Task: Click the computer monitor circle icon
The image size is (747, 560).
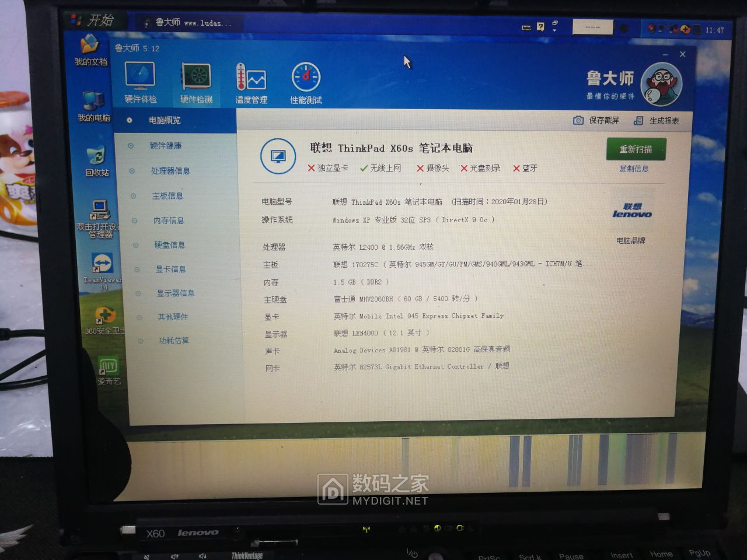Action: click(278, 156)
